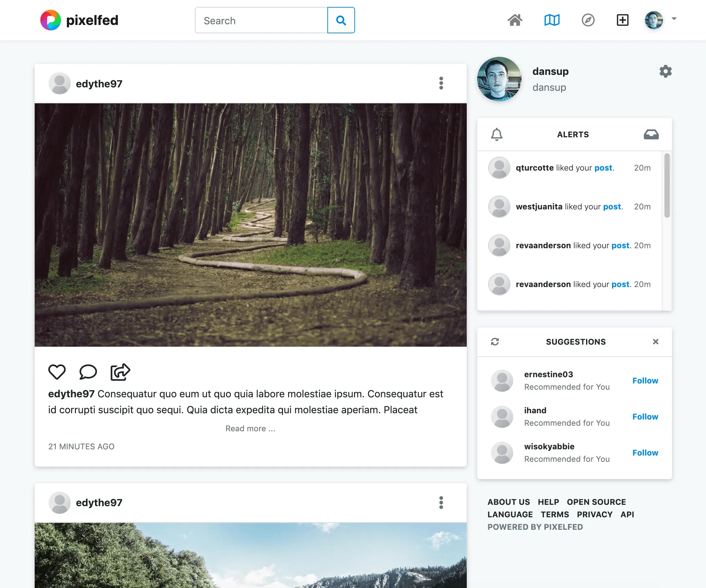706x588 pixels.
Task: Like edythe97's forest photo with the heart icon
Action: click(x=57, y=372)
